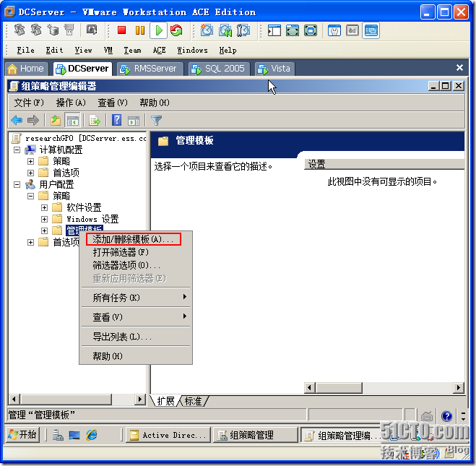This screenshot has width=476, height=466.
Task: Open the 操作(A) menu
Action: pos(71,103)
